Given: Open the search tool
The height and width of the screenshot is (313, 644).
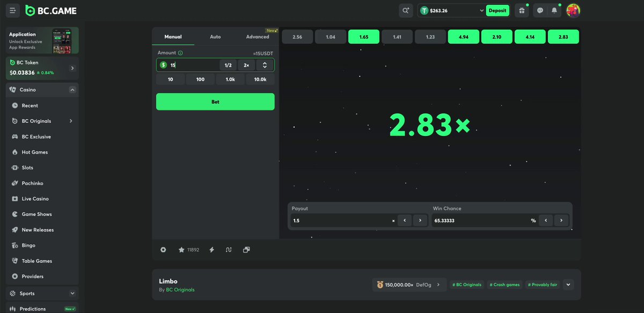Looking at the screenshot, I should click(406, 10).
